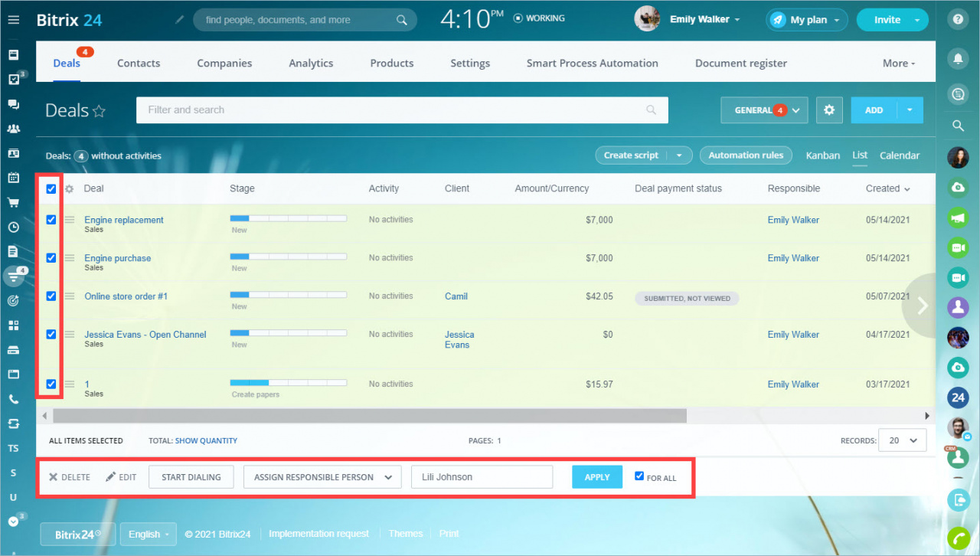This screenshot has width=980, height=556.
Task: Mark Deals page as favorite star
Action: (99, 111)
